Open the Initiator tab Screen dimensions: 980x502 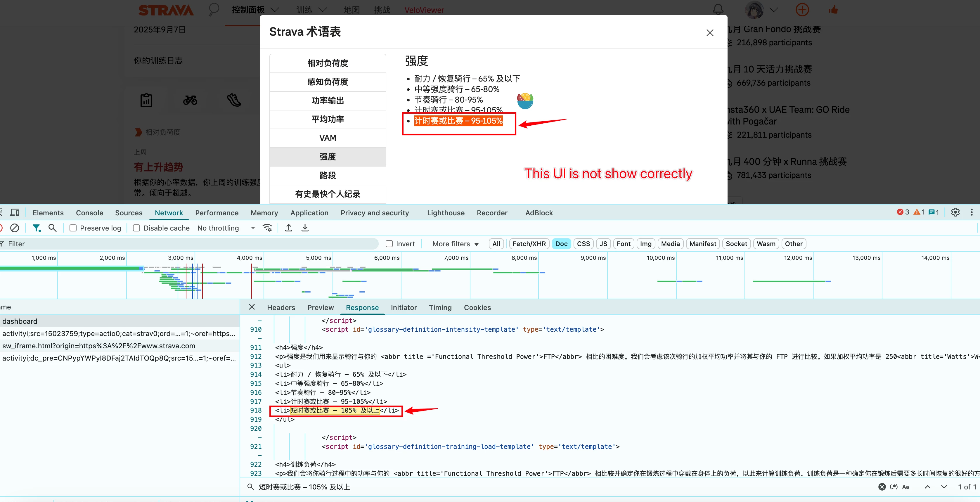pyautogui.click(x=404, y=307)
